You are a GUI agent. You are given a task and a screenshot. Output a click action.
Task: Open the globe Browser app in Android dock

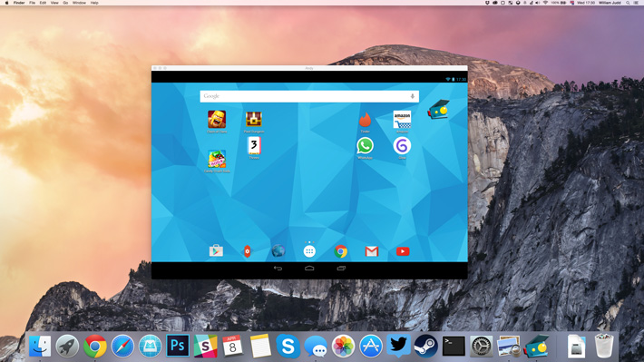(x=278, y=251)
